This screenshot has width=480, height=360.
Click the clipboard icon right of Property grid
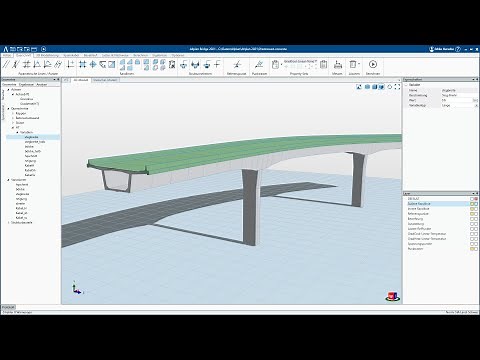coord(323,64)
